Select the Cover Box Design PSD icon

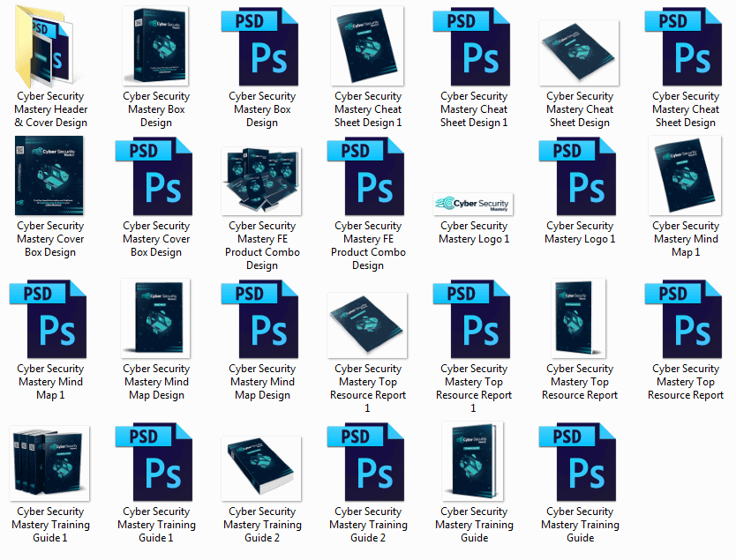coord(154,175)
